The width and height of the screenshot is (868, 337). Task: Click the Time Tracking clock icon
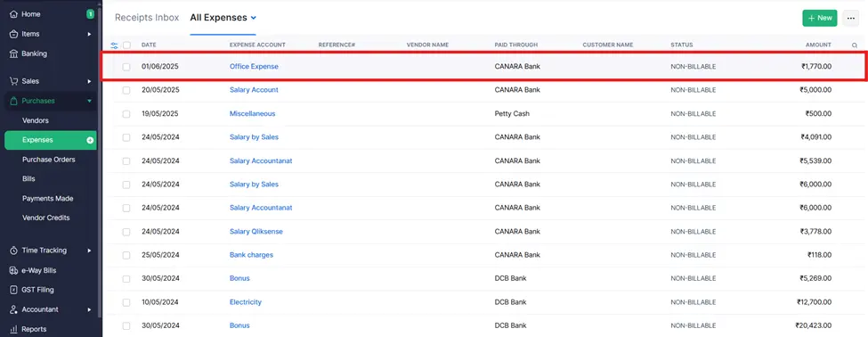(14, 251)
